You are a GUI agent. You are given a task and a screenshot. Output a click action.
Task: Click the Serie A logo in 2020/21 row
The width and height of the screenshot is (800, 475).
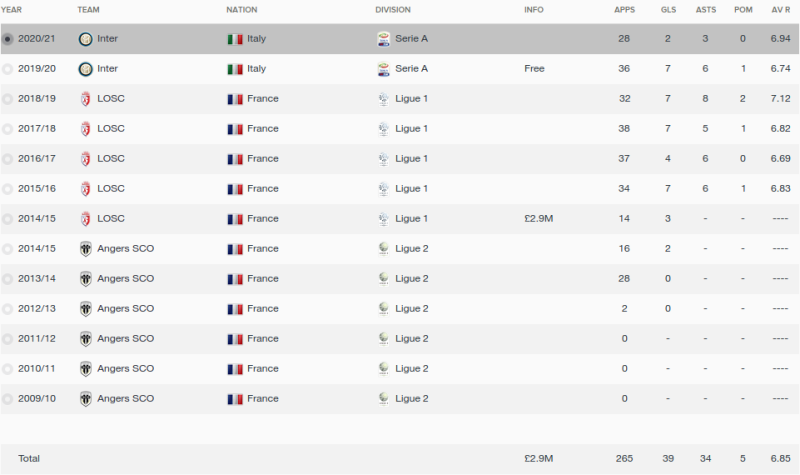pyautogui.click(x=384, y=39)
